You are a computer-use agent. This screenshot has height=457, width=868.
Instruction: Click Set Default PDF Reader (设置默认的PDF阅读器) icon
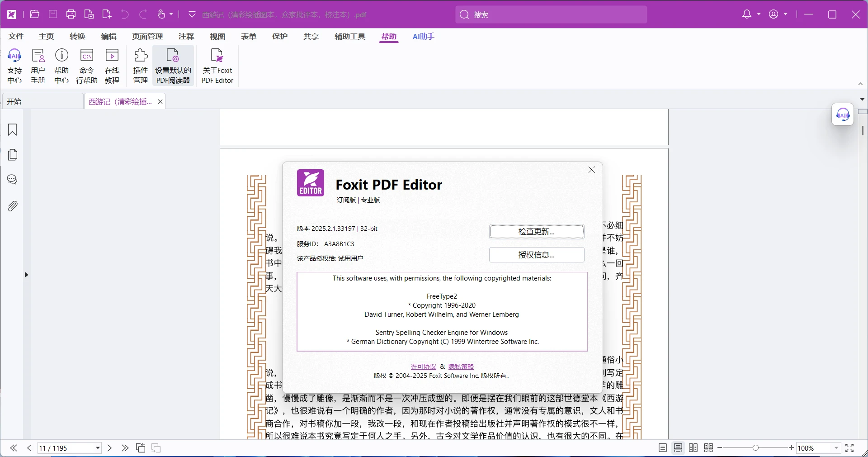[173, 66]
